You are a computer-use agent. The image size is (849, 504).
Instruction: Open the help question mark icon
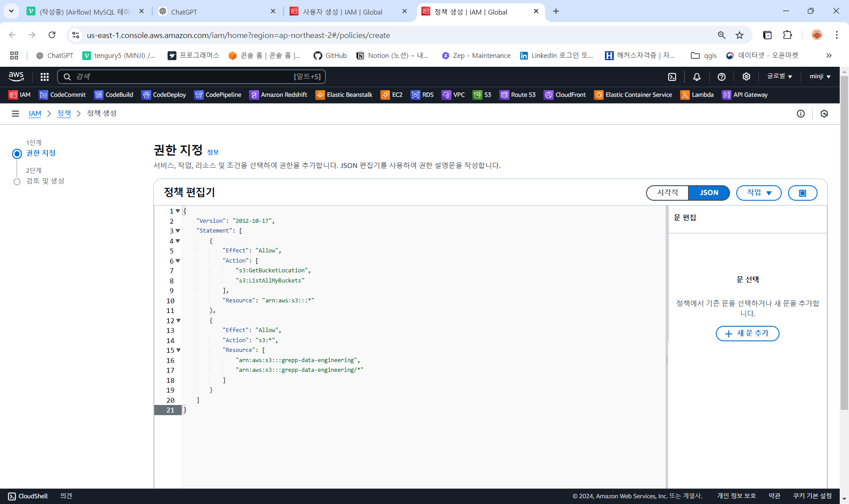pyautogui.click(x=722, y=77)
